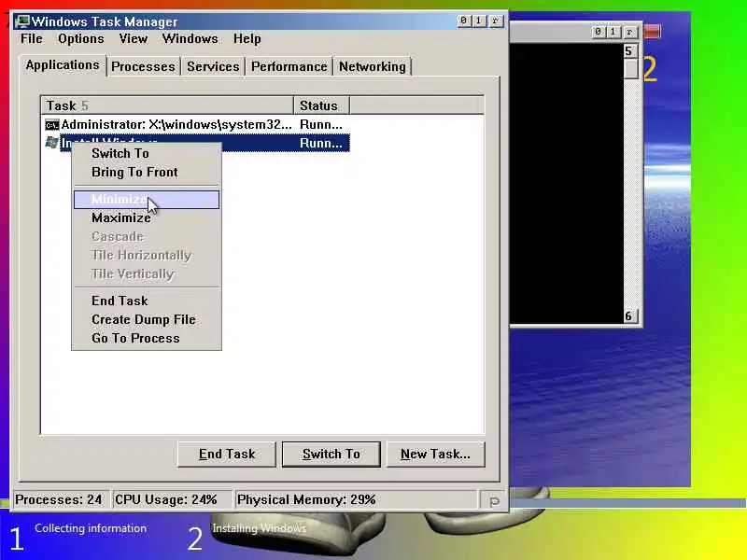This screenshot has width=747, height=560.
Task: Select Minimize in the context menu
Action: (147, 200)
